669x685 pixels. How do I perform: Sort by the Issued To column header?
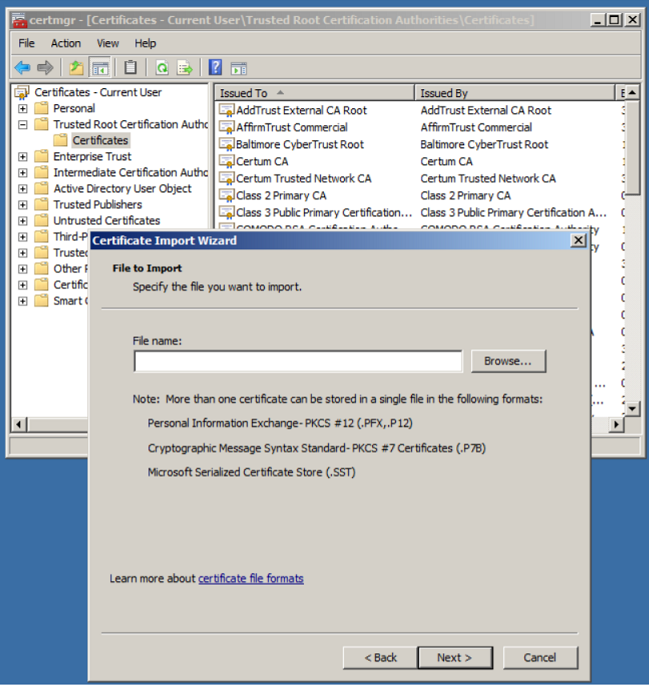pos(315,93)
